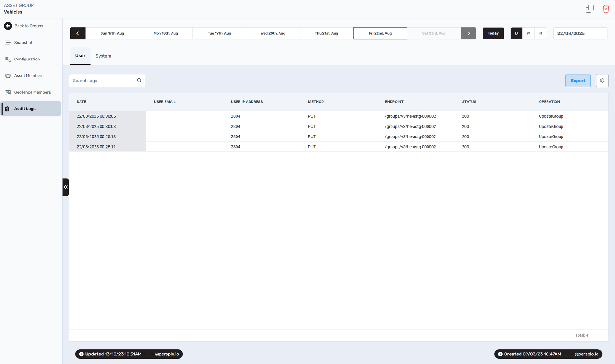Click the Updated info icon in footer

pos(81,354)
